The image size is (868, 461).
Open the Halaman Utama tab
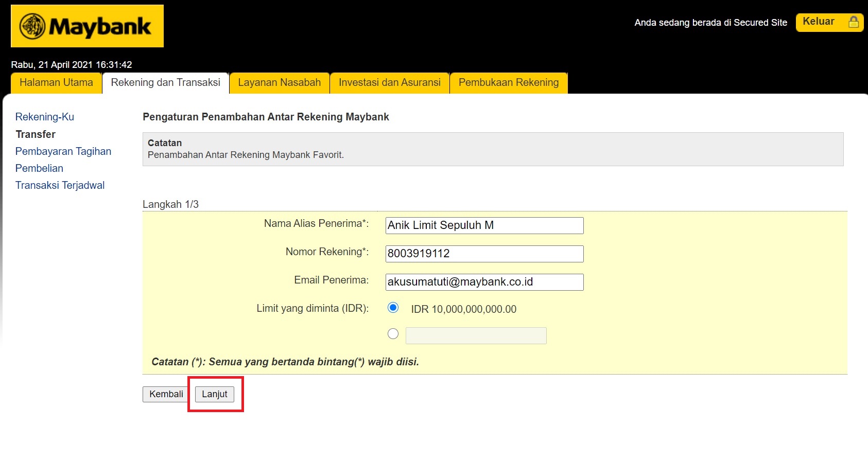click(x=56, y=83)
